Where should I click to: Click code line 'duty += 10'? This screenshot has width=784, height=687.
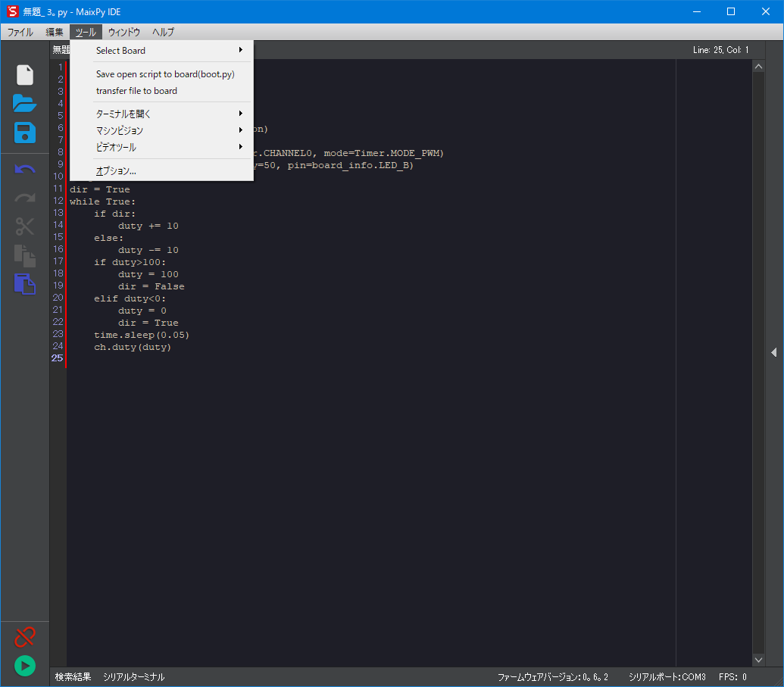pyautogui.click(x=148, y=226)
